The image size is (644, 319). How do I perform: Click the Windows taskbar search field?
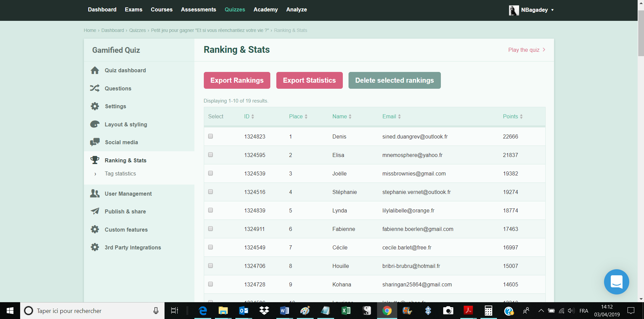coord(92,311)
